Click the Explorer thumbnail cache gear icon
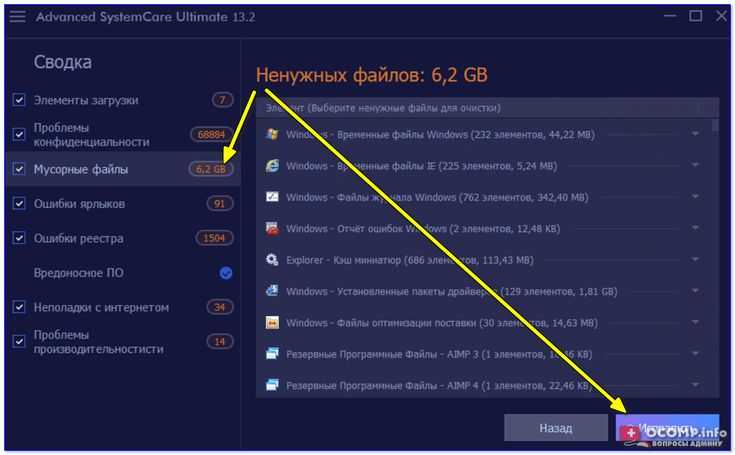 [272, 260]
